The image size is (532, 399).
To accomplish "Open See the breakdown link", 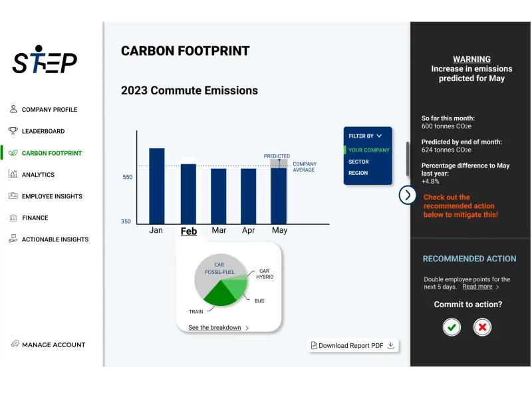I will (214, 327).
